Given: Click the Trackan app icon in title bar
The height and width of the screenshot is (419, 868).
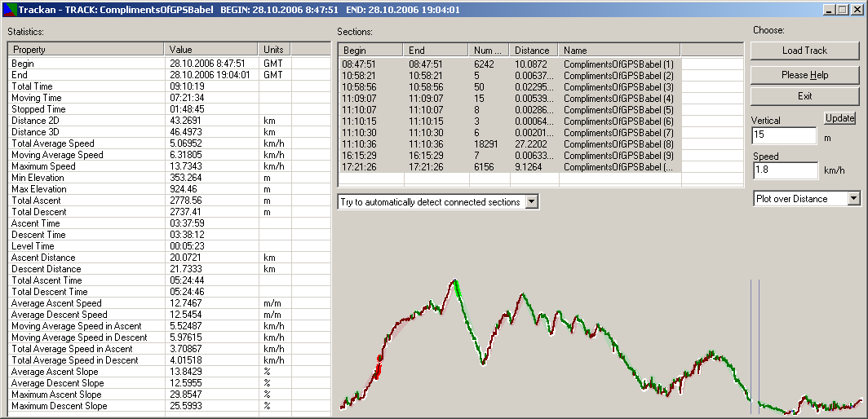Looking at the screenshot, I should coord(9,9).
